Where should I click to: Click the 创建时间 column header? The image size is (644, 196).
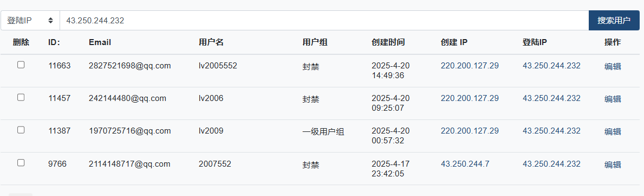pyautogui.click(x=388, y=42)
